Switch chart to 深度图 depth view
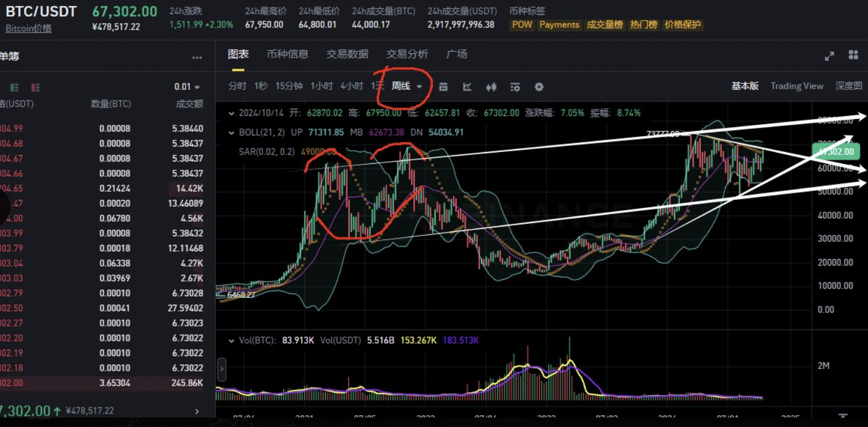Screen dimensions: 868x427 (848, 86)
